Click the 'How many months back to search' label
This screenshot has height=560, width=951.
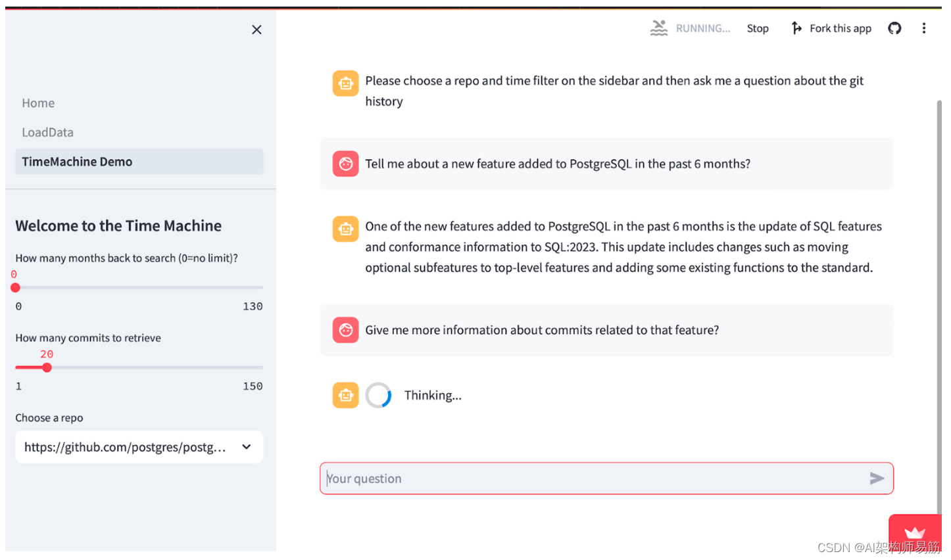126,258
